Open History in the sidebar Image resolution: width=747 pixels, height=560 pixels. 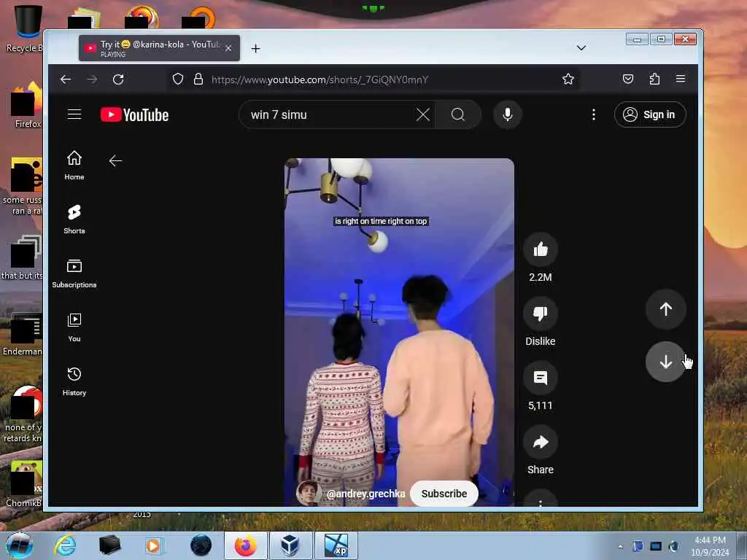[74, 381]
